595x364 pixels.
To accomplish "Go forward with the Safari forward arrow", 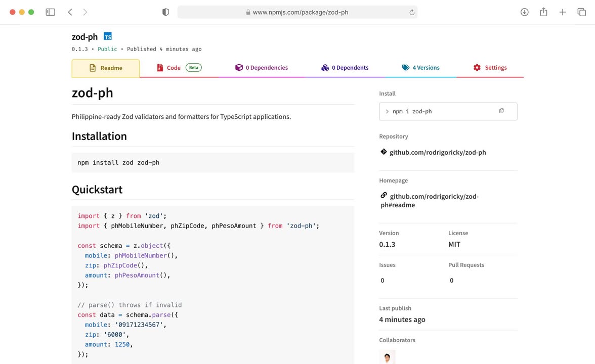I will point(85,12).
